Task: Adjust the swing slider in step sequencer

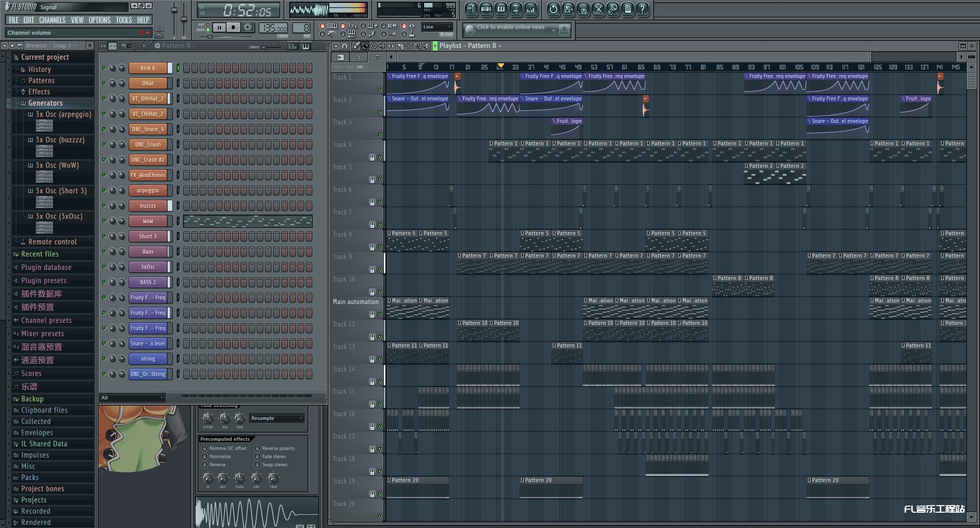Action: [x=272, y=47]
